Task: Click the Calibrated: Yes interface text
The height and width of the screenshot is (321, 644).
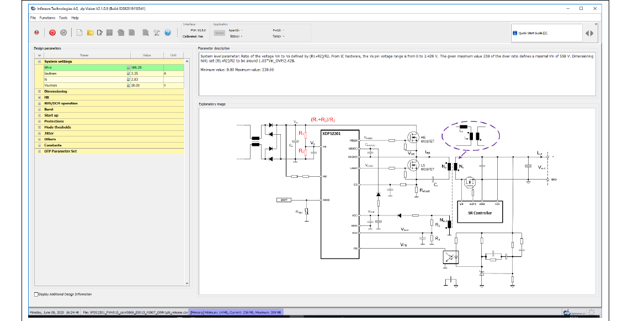Action: [193, 36]
